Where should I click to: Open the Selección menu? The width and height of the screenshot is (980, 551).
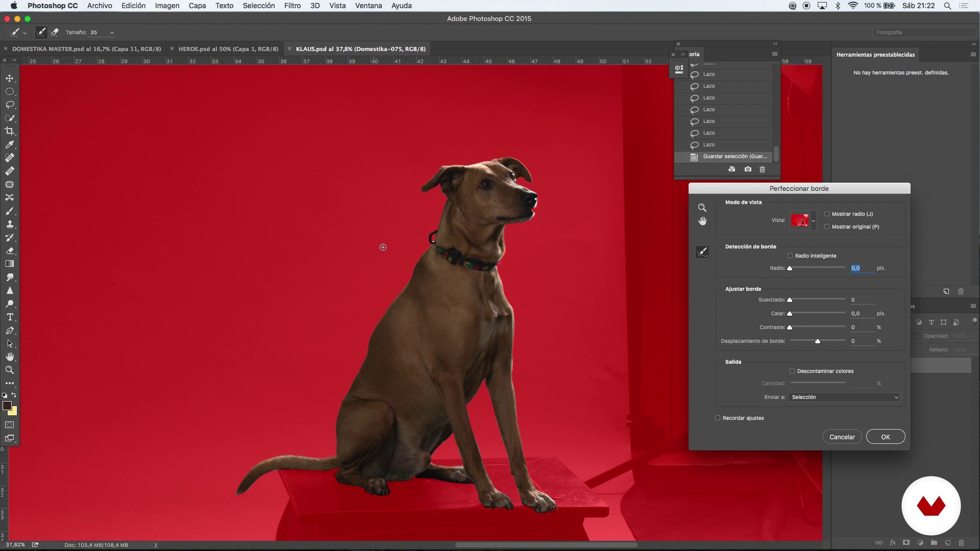click(259, 6)
